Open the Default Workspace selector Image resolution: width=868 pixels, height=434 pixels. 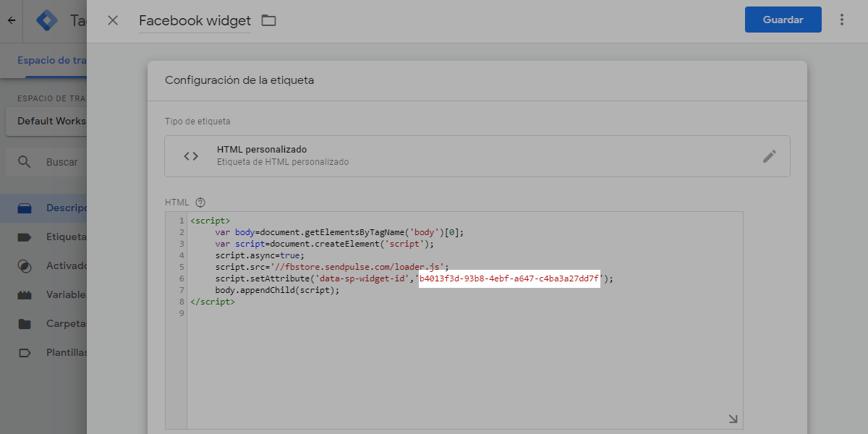pyautogui.click(x=46, y=121)
